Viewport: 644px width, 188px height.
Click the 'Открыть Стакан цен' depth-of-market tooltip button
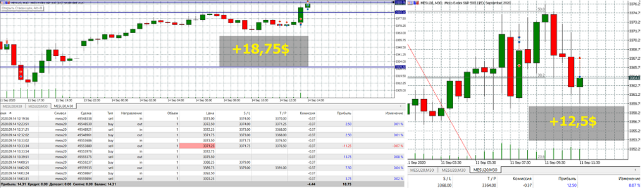(x=22, y=8)
